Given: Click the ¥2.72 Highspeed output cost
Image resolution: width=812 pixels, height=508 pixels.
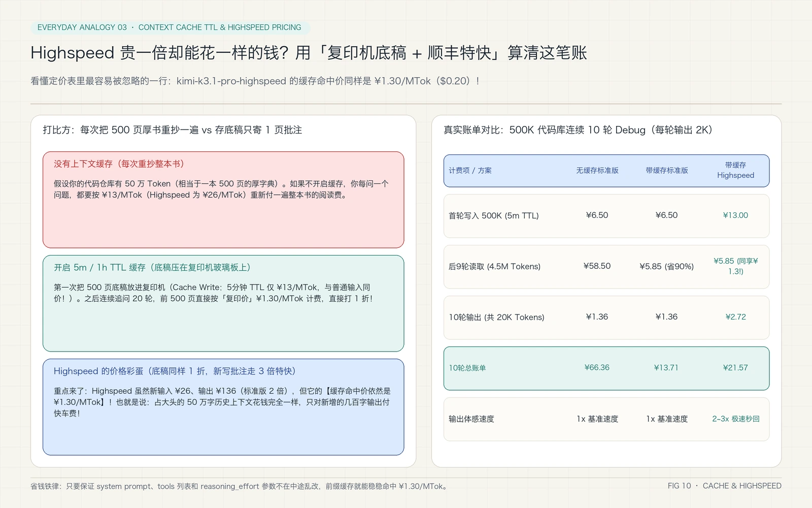Looking at the screenshot, I should click(735, 317).
